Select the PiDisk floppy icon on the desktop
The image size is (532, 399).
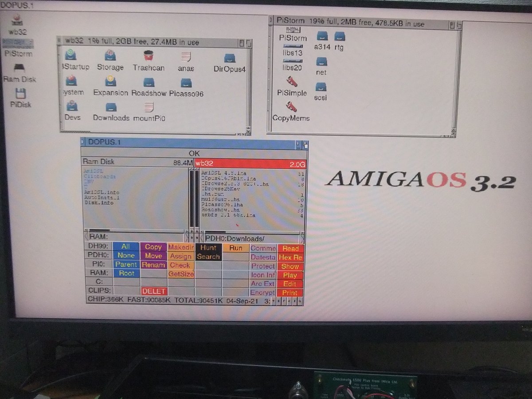coord(21,94)
